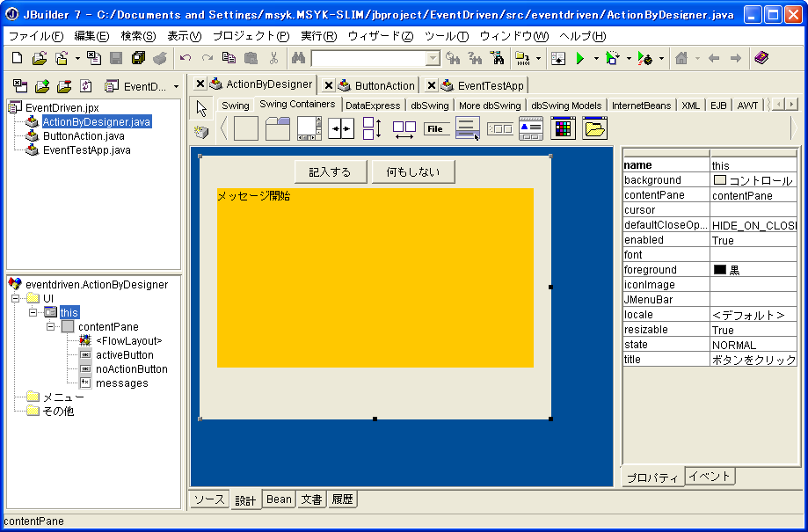The width and height of the screenshot is (808, 532).
Task: Open the ウィザード(Z) menu
Action: (x=380, y=36)
